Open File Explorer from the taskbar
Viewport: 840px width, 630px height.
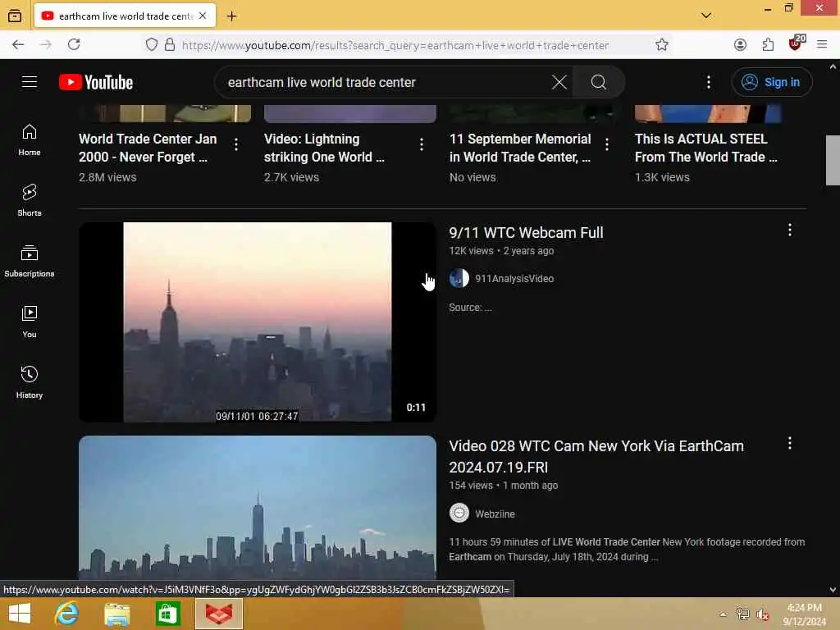116,614
